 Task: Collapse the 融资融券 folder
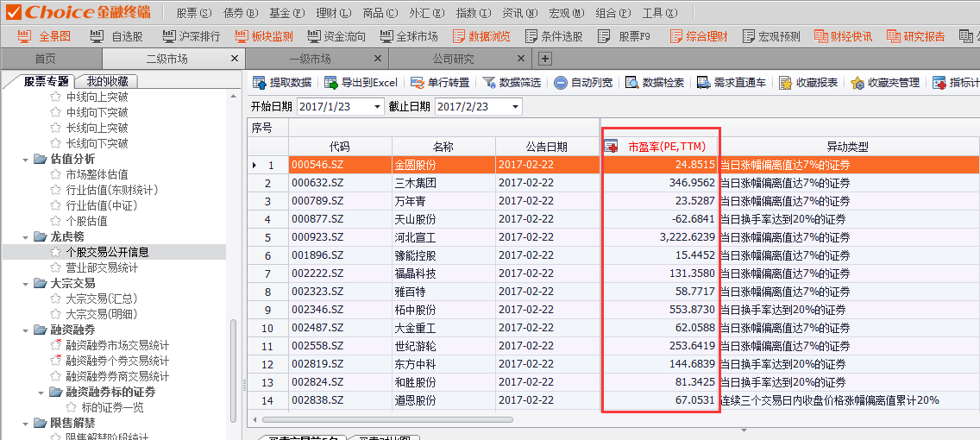25,330
